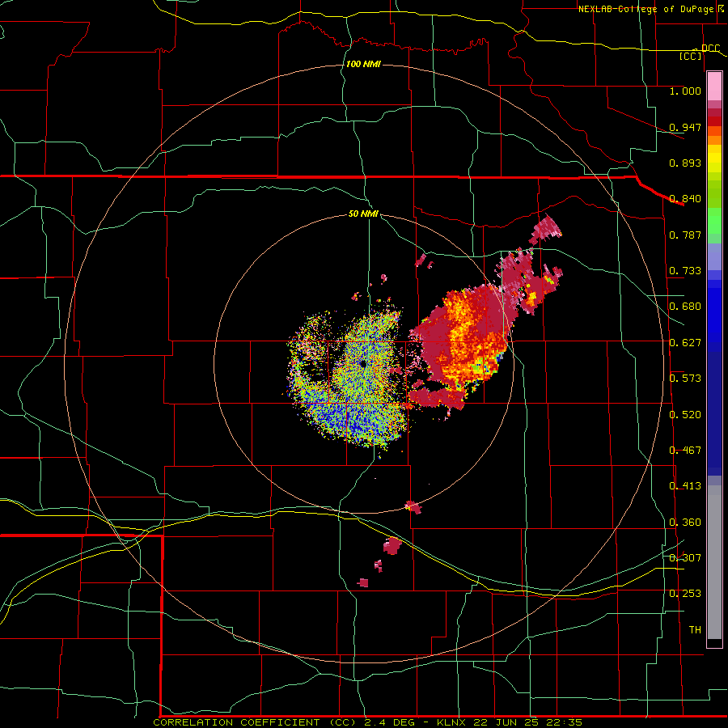Click the 0.307 scale value

685,558
